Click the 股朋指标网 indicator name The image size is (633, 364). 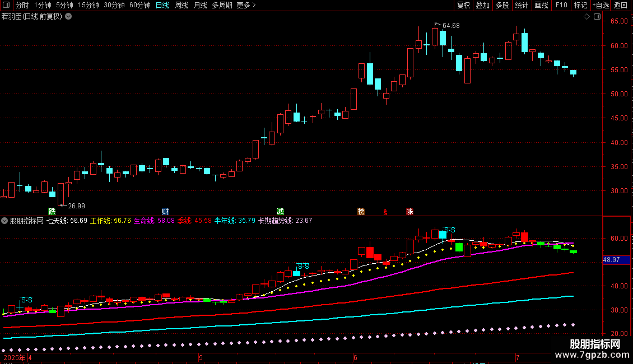27,221
